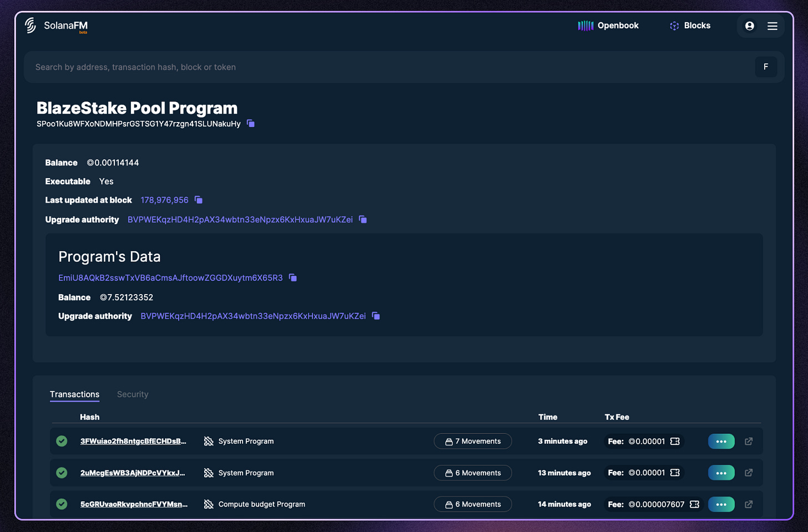Screen dimensions: 808x532
Task: Click System Program label in 2uMcgEs row
Action: (246, 473)
